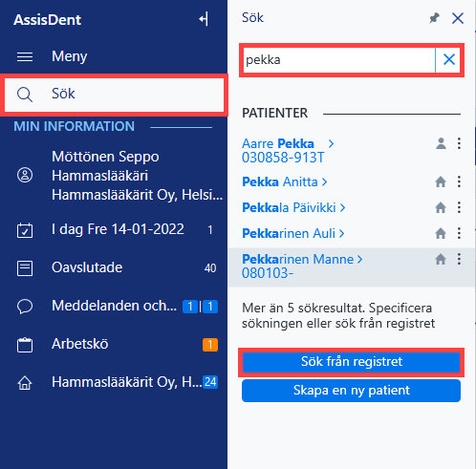Pin the Sök panel
476x469 pixels.
pyautogui.click(x=434, y=18)
